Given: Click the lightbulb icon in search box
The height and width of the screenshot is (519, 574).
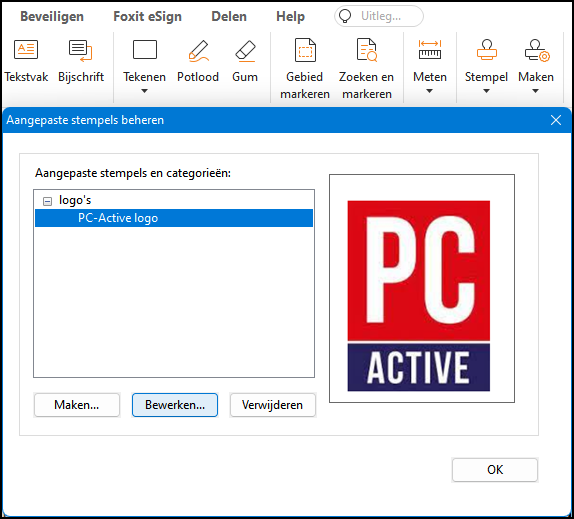Looking at the screenshot, I should point(344,16).
